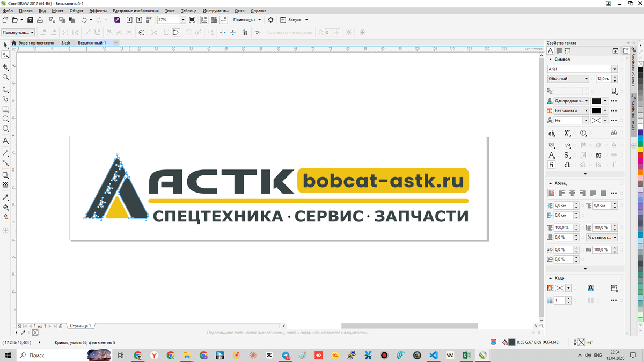Click the Full-screen preview icon
Image resolution: width=644 pixels, height=362 pixels.
click(192, 20)
